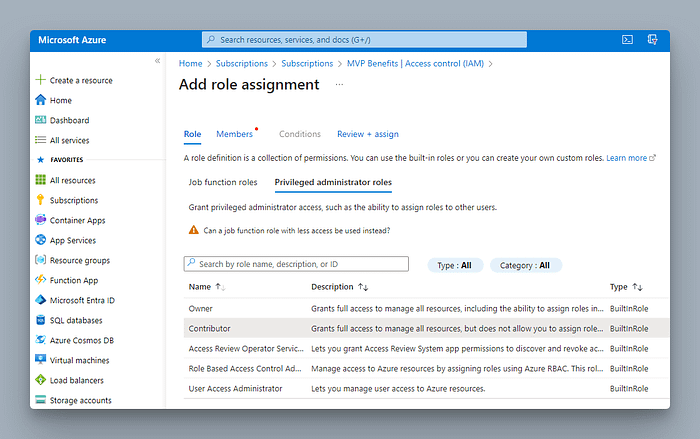The image size is (700, 439).
Task: Open Microsoft Azure portal home logo
Action: [x=72, y=40]
